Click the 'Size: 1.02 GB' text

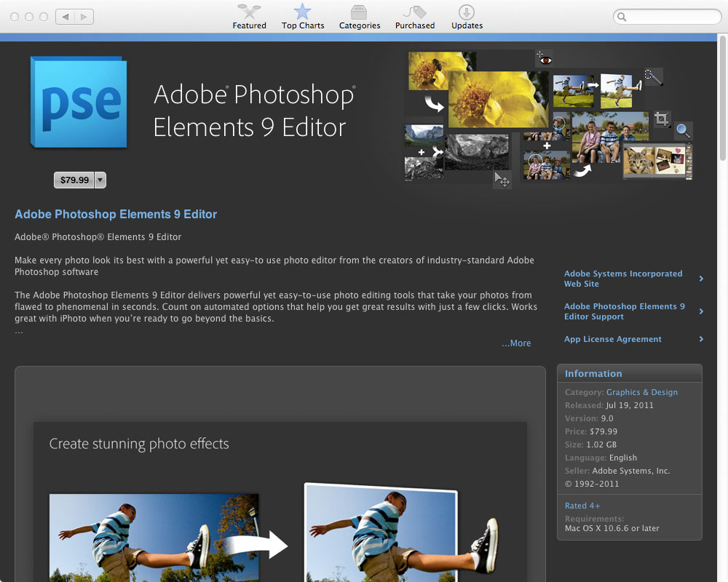tap(590, 445)
